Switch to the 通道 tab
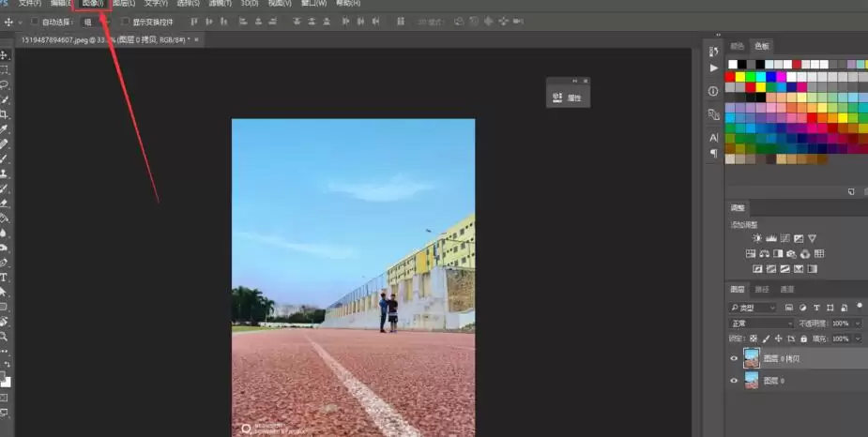 [786, 290]
